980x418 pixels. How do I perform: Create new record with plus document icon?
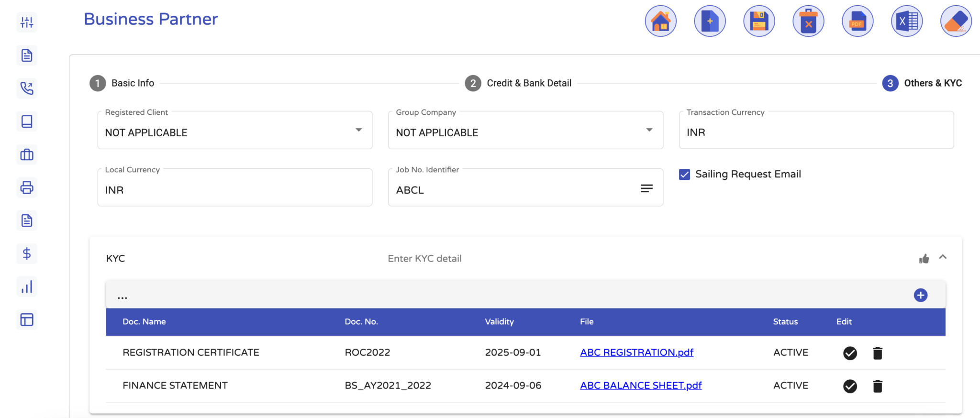[710, 21]
